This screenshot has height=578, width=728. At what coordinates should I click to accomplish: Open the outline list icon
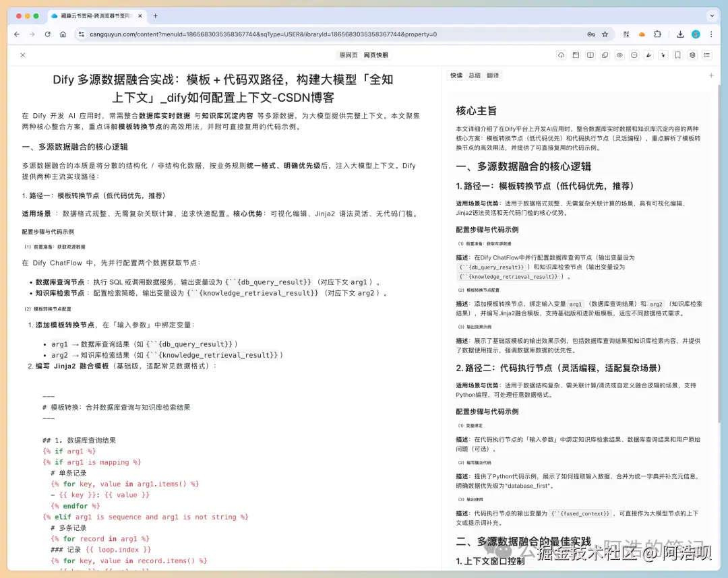tap(706, 55)
